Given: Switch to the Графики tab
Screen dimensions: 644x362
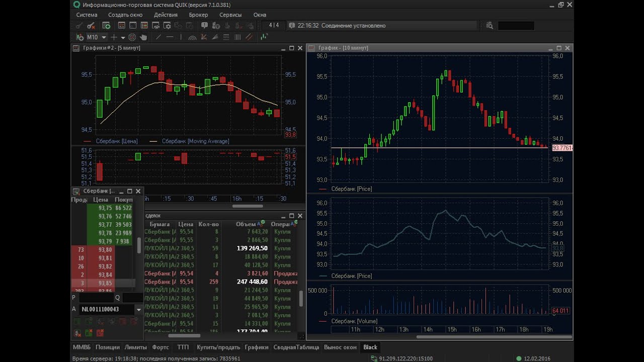Looking at the screenshot, I should [257, 347].
